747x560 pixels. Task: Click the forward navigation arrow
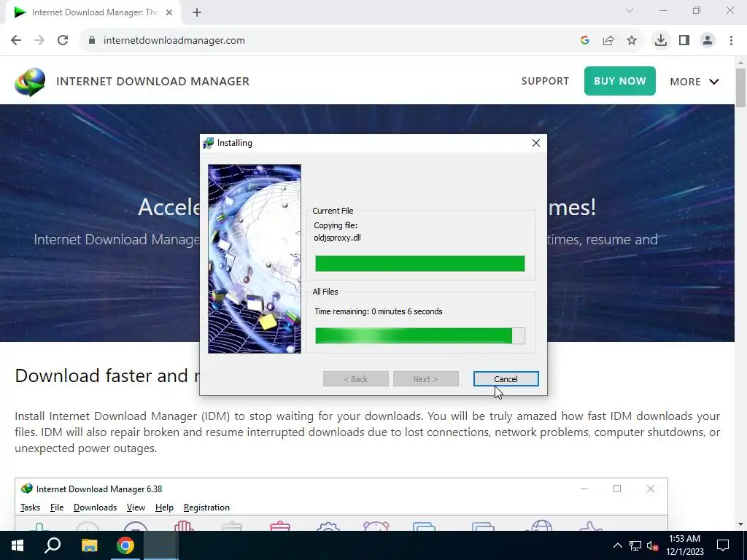(39, 41)
